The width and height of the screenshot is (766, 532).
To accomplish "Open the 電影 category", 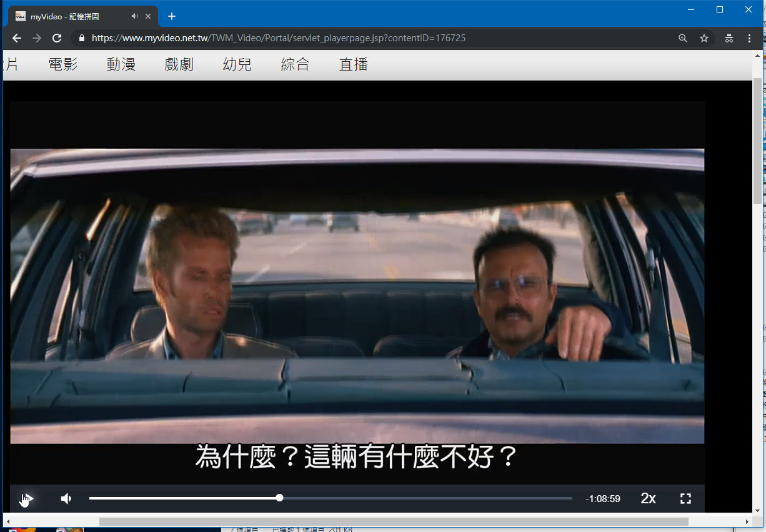I will point(63,64).
